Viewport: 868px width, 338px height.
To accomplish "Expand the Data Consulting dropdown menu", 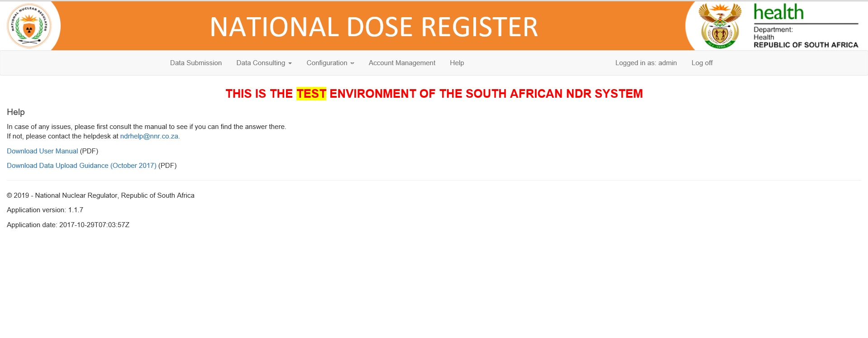I will click(264, 63).
